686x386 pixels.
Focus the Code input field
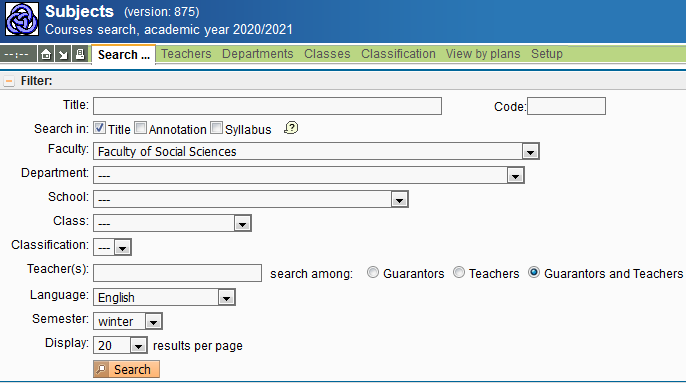tap(567, 106)
